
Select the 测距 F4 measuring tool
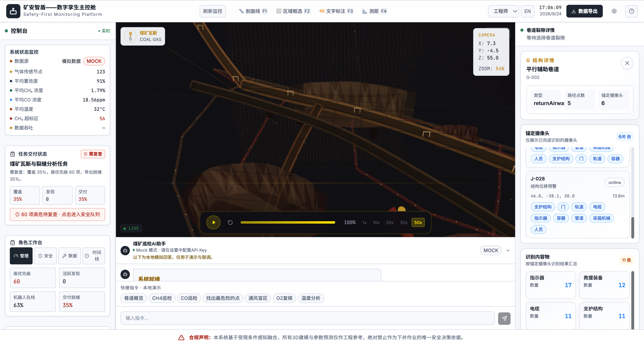tap(374, 11)
